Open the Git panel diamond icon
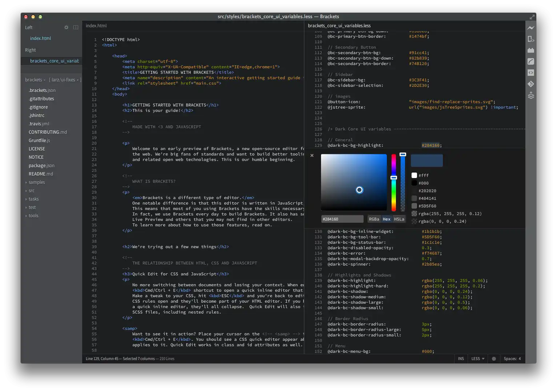 point(531,84)
